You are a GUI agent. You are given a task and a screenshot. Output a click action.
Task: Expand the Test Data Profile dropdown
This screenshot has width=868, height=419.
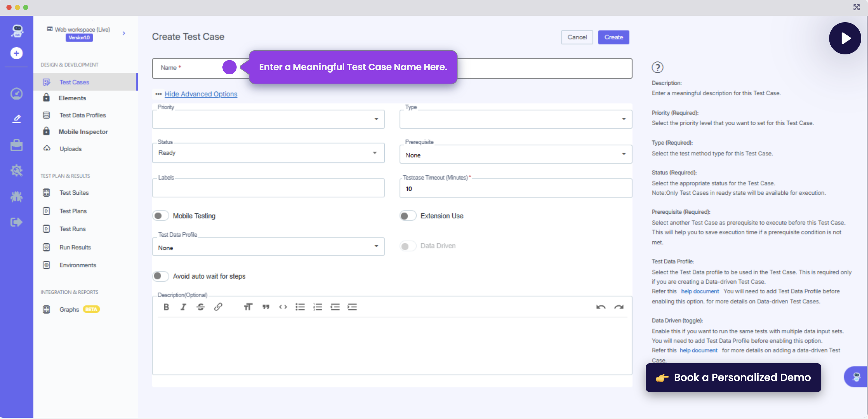point(268,247)
